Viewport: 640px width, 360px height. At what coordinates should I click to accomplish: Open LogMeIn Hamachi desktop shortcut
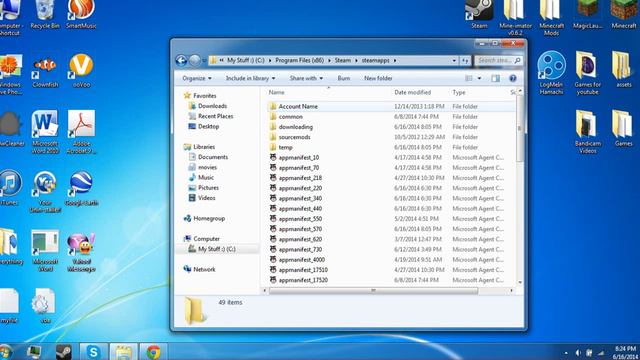pos(551,73)
